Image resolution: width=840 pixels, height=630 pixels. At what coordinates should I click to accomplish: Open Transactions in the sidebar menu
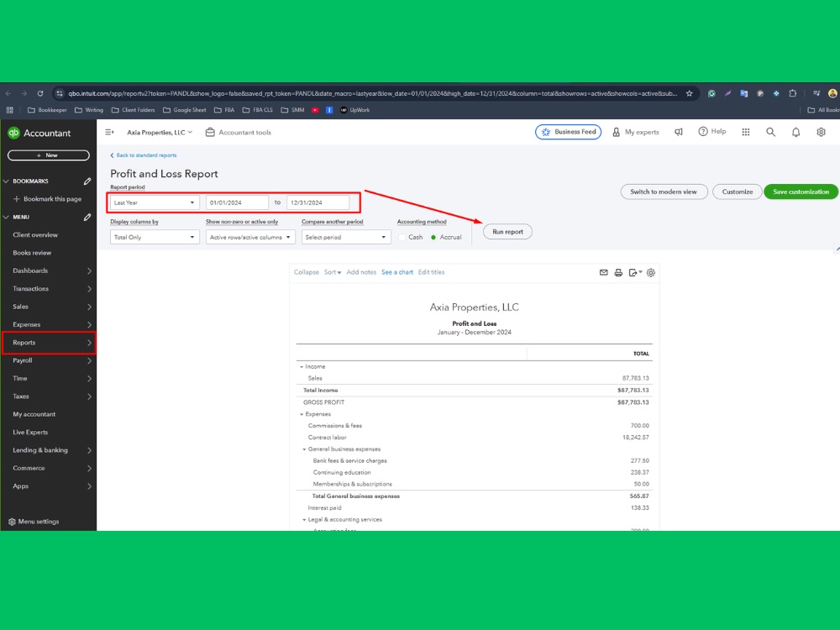click(49, 289)
